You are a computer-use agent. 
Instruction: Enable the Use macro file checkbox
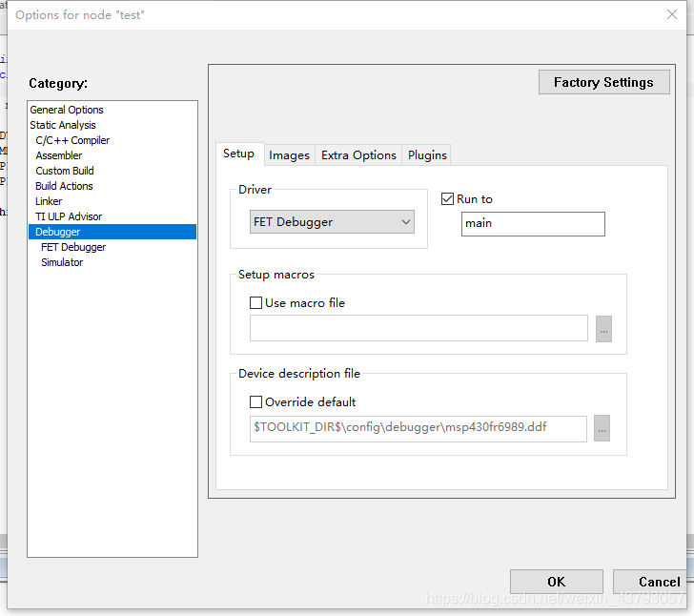pyautogui.click(x=255, y=303)
